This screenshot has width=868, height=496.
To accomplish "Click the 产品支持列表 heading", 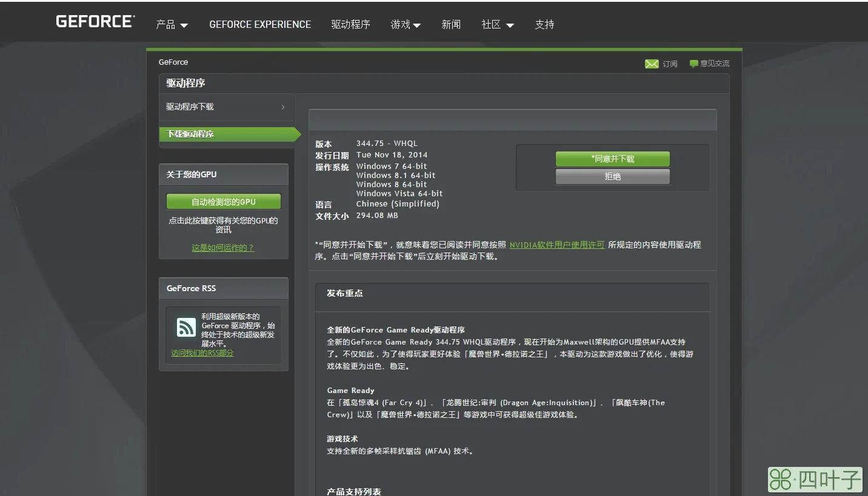I will point(354,491).
